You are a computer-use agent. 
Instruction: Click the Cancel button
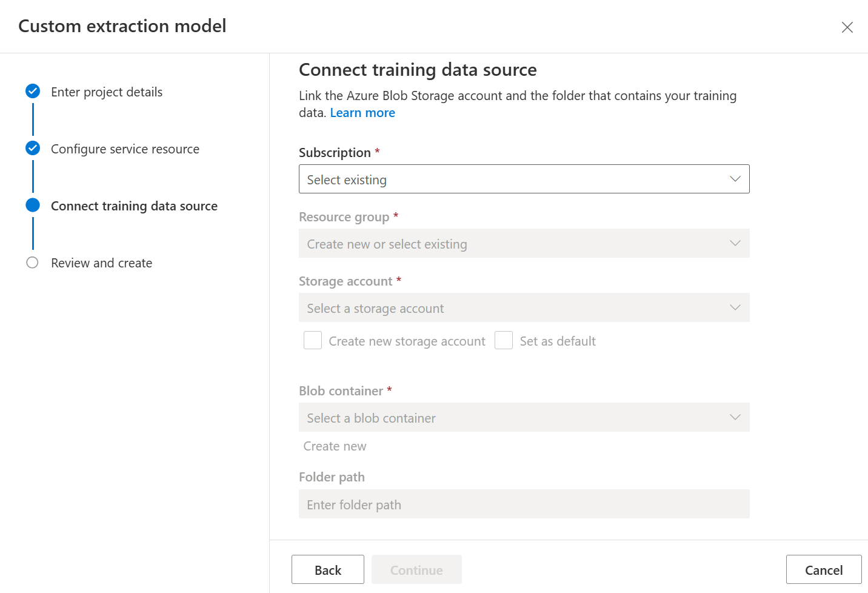click(823, 570)
